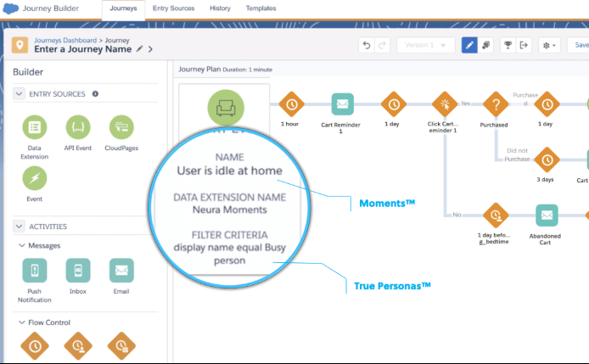Click the "No" branch label
The width and height of the screenshot is (589, 364).
click(457, 215)
